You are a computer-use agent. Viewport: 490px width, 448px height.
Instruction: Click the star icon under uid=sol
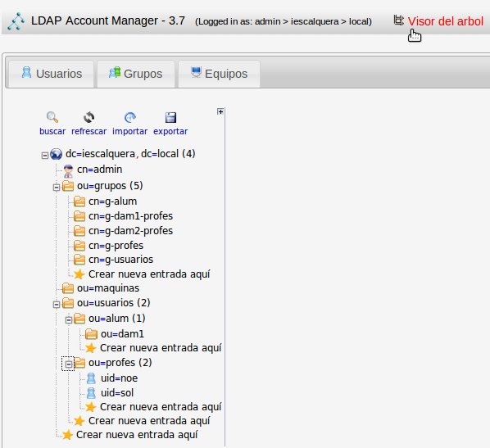tap(91, 407)
